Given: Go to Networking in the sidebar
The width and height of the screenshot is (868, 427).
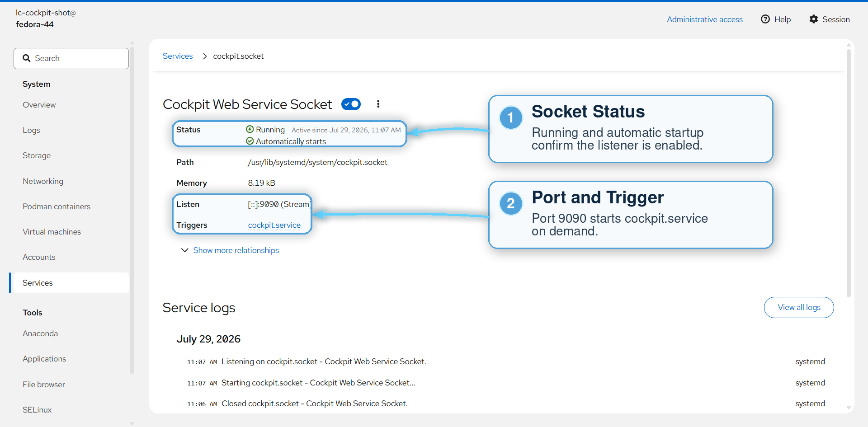Looking at the screenshot, I should click(43, 181).
